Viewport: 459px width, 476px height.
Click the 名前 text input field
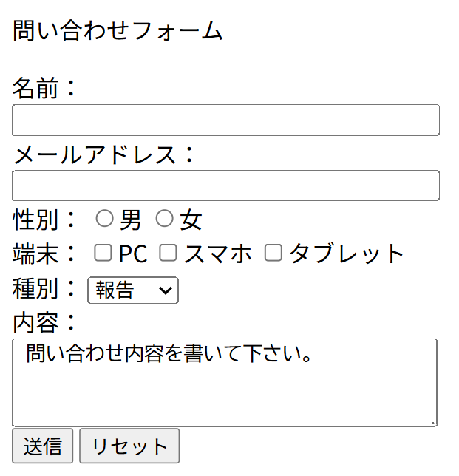tap(225, 120)
